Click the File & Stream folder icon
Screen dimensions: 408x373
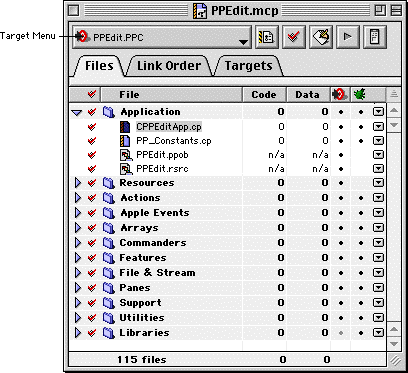[x=109, y=273]
